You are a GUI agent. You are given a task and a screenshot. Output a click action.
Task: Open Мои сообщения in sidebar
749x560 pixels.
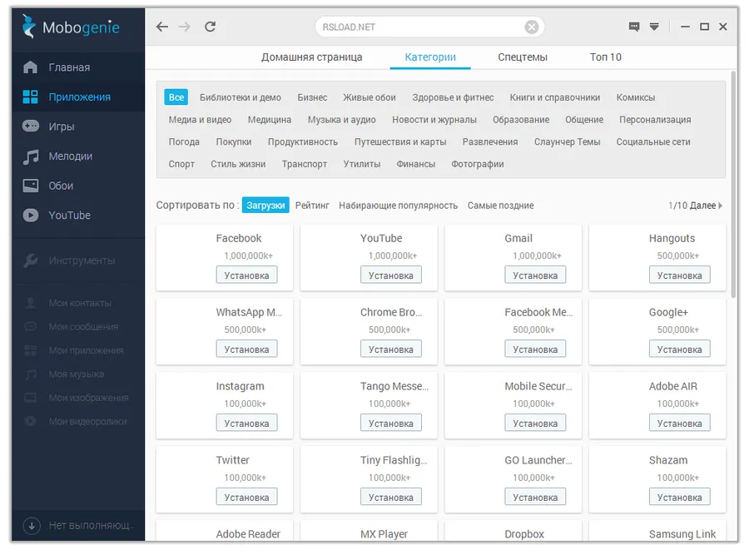[x=83, y=327]
